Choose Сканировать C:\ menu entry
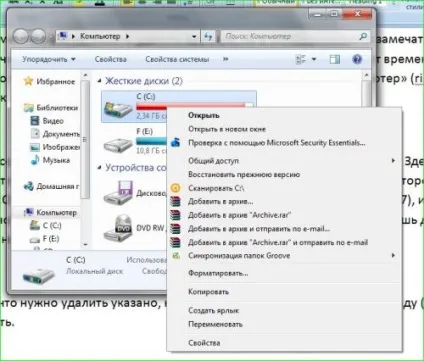 pyautogui.click(x=216, y=188)
